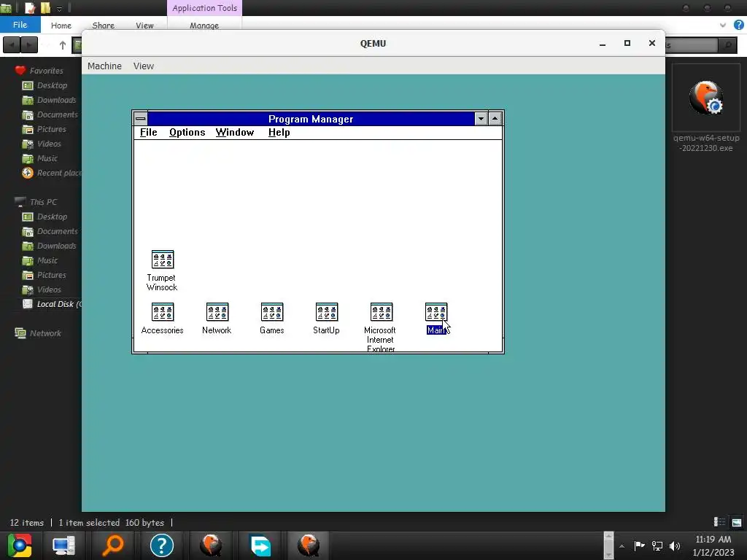The height and width of the screenshot is (560, 747).
Task: Switch to Home ribbon tab
Action: (x=61, y=26)
